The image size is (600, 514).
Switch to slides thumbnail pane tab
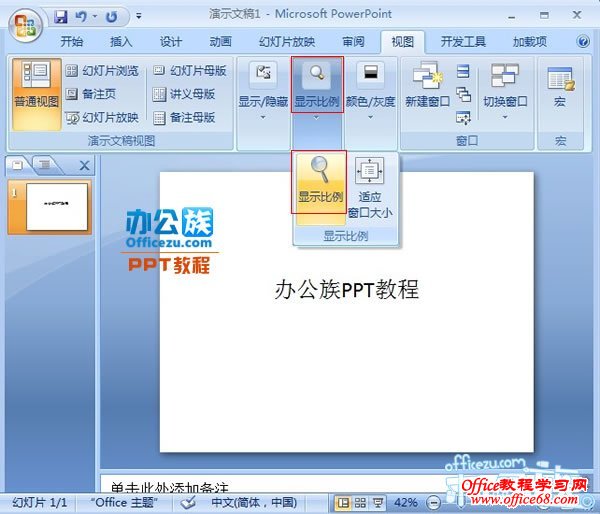click(x=18, y=165)
